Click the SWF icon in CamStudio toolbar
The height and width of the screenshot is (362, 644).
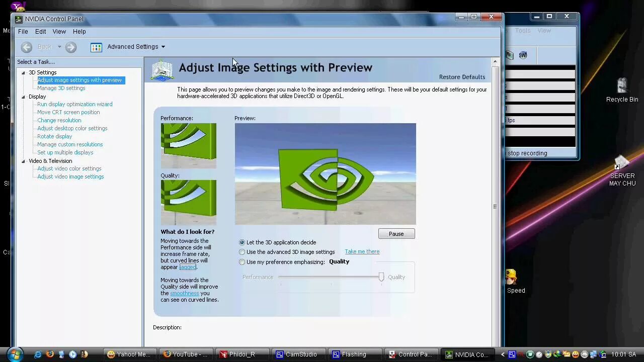(523, 55)
